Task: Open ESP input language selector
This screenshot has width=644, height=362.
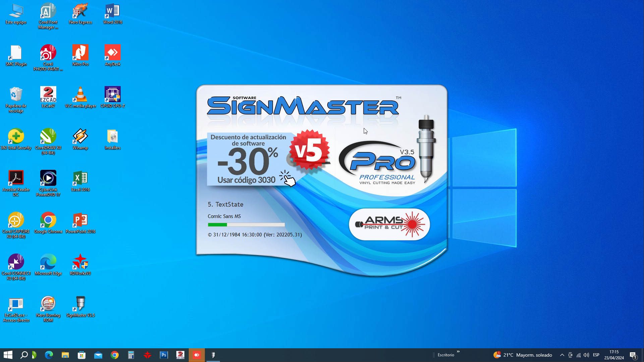Action: 596,355
